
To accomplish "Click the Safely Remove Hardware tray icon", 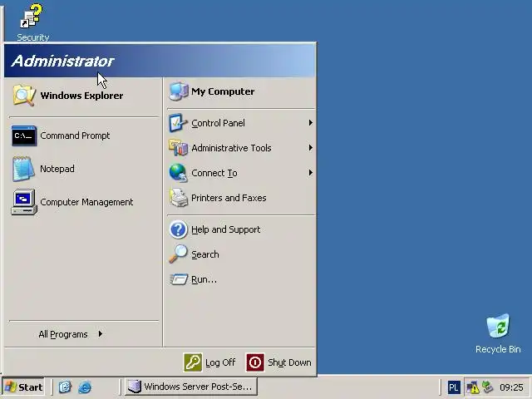I will tap(488, 387).
